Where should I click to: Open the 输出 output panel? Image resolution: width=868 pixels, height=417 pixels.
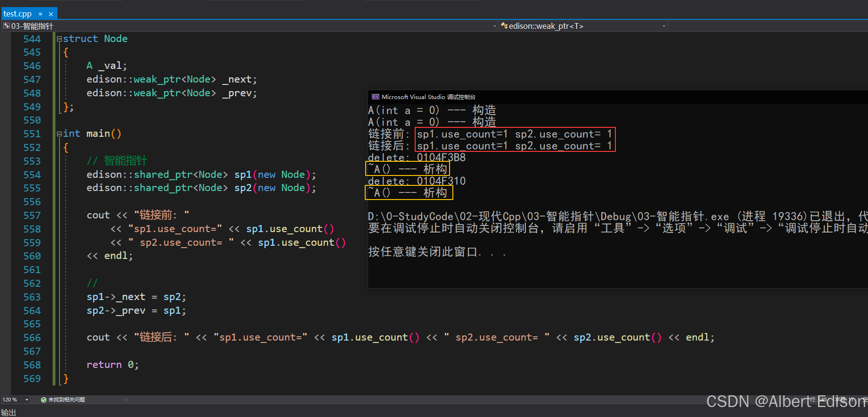click(x=8, y=412)
